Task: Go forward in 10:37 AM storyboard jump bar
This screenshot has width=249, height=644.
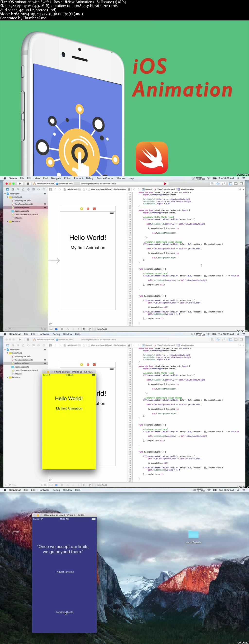Action: pos(60,189)
